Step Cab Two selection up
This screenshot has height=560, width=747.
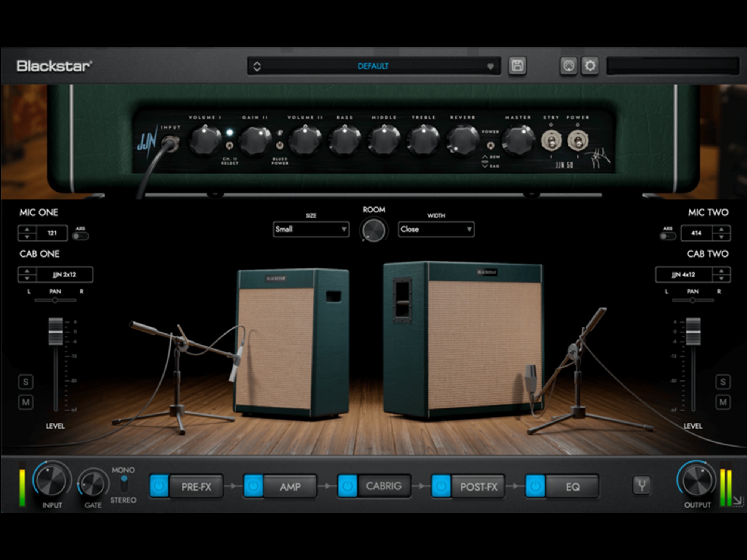pyautogui.click(x=721, y=271)
